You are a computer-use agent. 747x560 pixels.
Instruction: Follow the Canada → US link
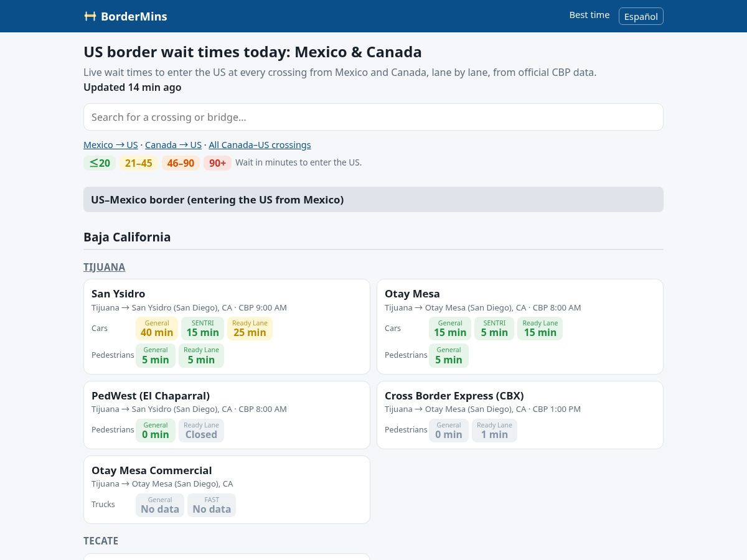[173, 145]
